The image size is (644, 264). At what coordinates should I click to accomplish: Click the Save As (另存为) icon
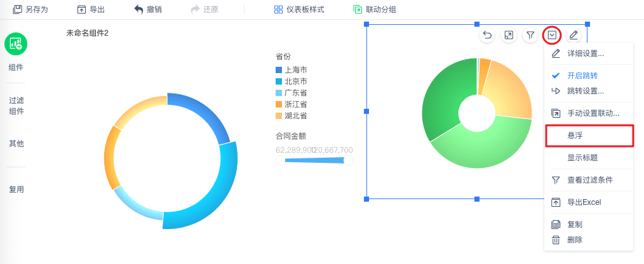coord(17,10)
